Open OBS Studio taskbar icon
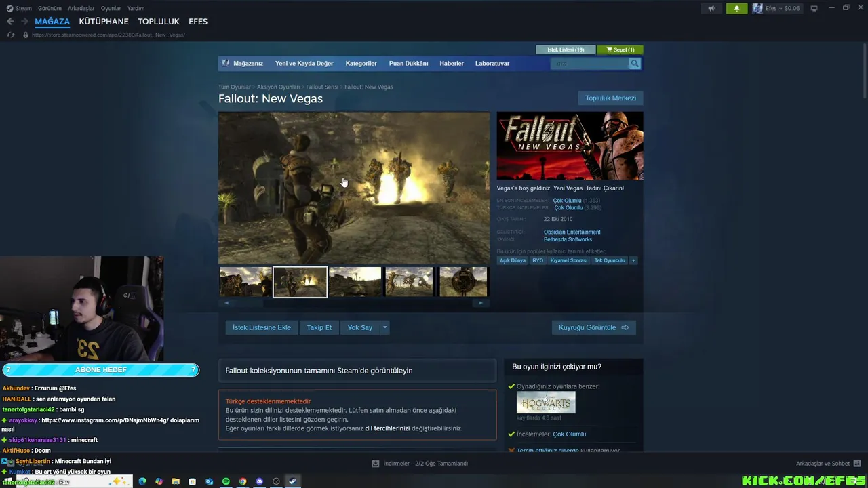 (276, 481)
